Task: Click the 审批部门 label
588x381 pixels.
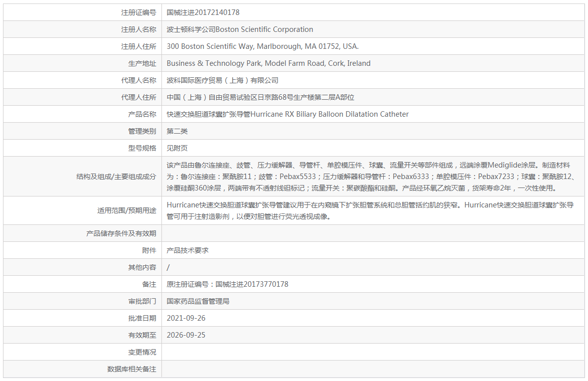Action: tap(142, 301)
